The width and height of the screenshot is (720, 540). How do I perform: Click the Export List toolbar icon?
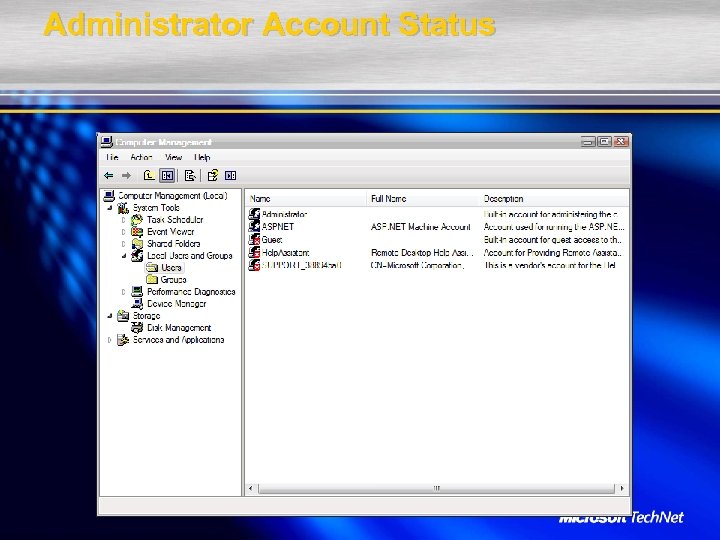(x=190, y=175)
